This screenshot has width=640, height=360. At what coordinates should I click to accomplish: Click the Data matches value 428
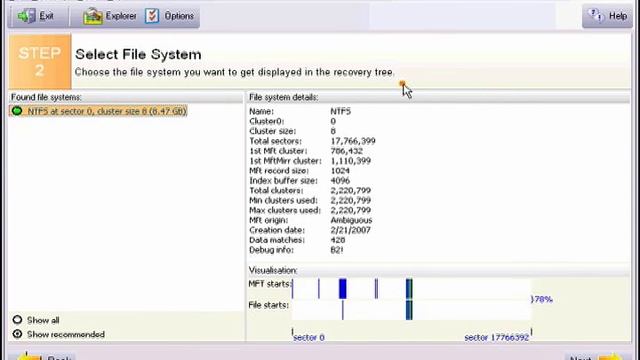[338, 240]
